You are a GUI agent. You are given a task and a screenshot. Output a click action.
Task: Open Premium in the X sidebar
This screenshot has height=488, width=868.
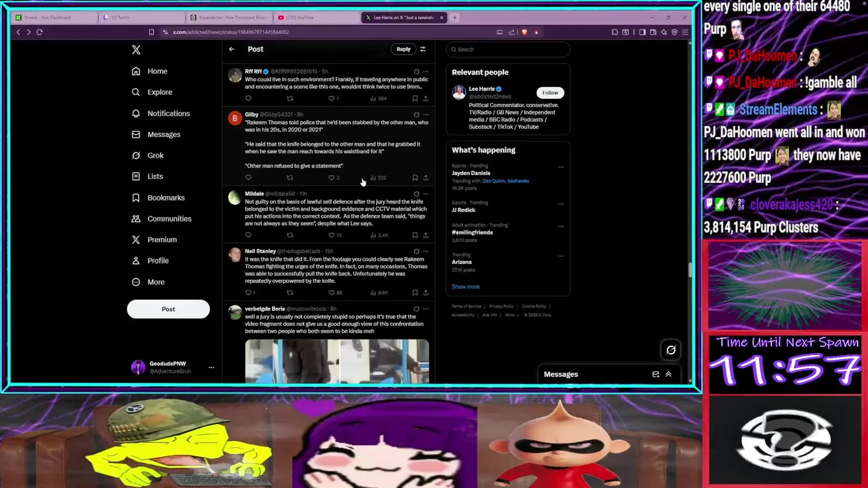[155, 239]
